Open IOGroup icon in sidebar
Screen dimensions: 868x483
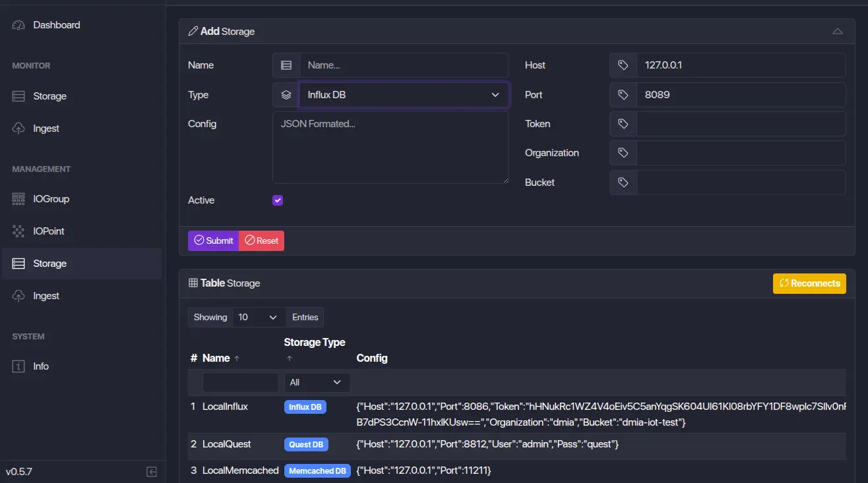click(18, 199)
